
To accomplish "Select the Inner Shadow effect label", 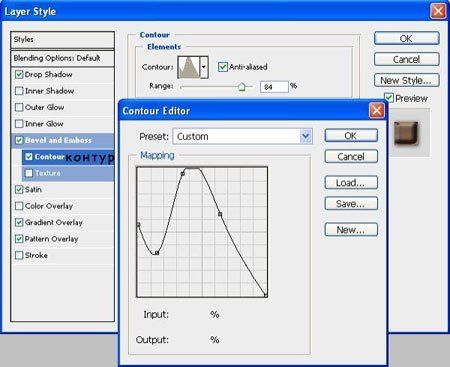I will 50,91.
